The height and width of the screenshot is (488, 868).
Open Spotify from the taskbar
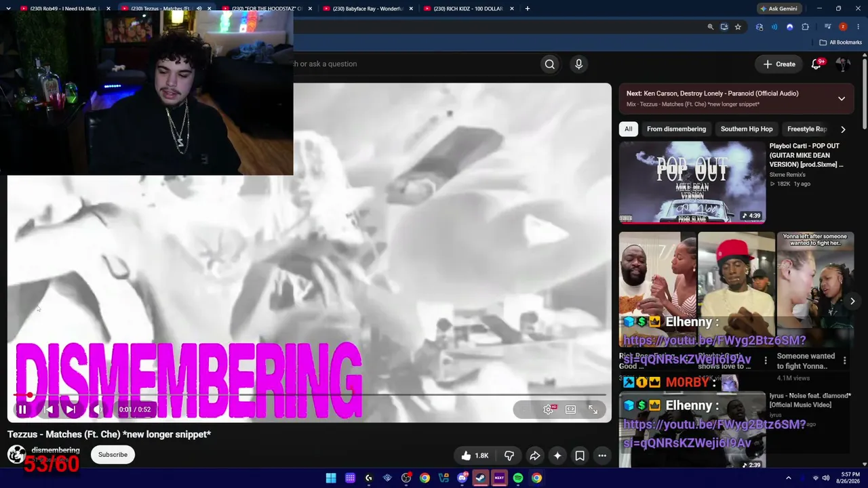[x=518, y=478]
